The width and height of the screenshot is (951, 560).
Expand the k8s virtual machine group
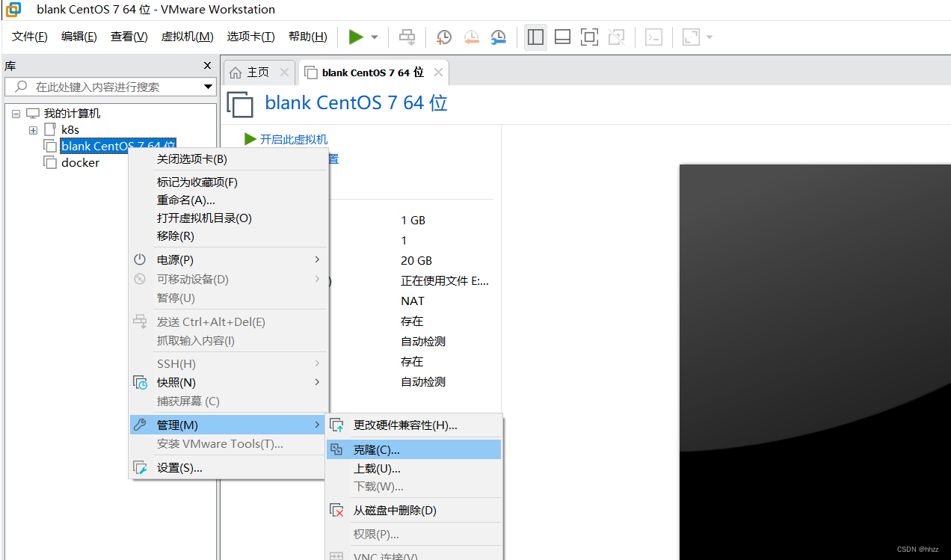[33, 129]
